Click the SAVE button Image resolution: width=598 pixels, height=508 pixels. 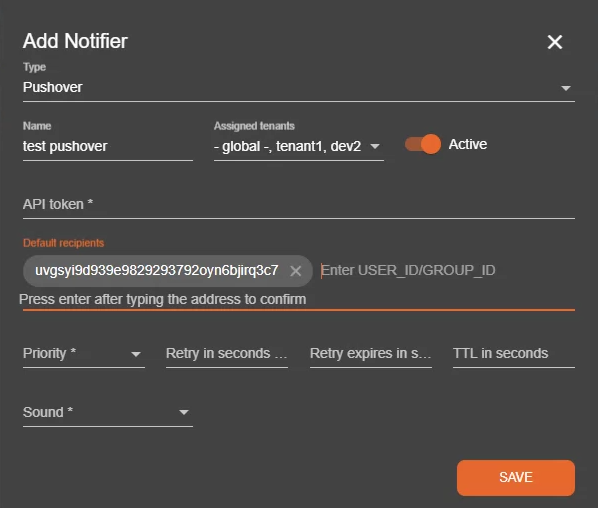(x=516, y=477)
